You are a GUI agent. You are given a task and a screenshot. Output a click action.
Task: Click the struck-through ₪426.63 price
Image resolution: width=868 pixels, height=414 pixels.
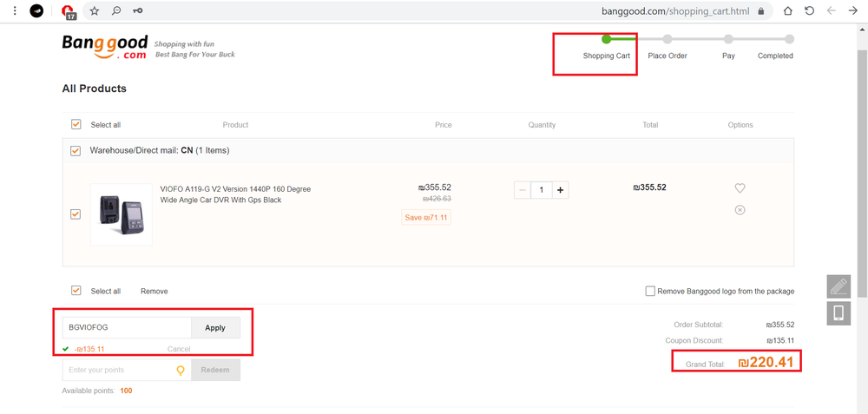click(437, 199)
